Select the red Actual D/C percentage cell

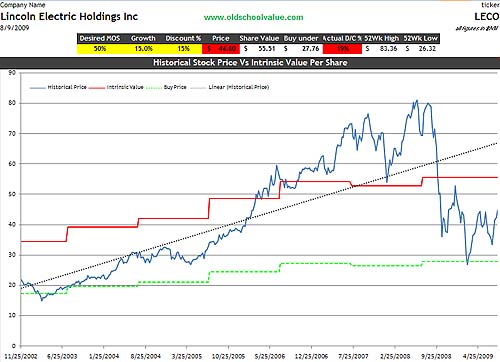tap(342, 49)
